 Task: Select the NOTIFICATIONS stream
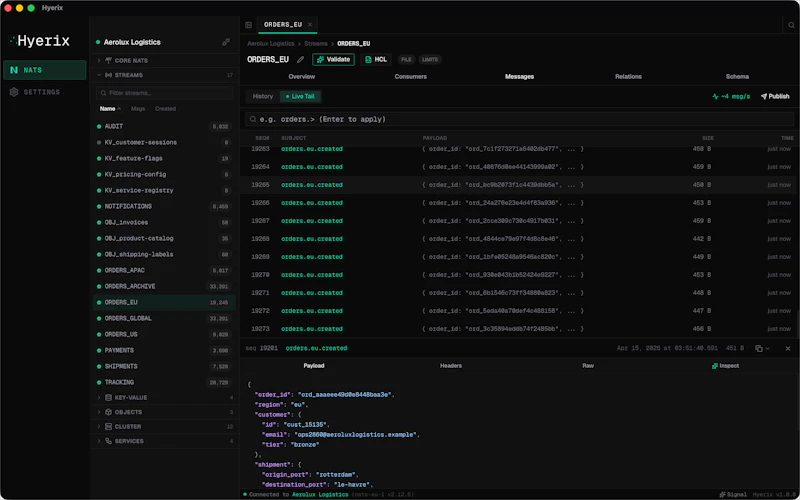click(x=164, y=206)
